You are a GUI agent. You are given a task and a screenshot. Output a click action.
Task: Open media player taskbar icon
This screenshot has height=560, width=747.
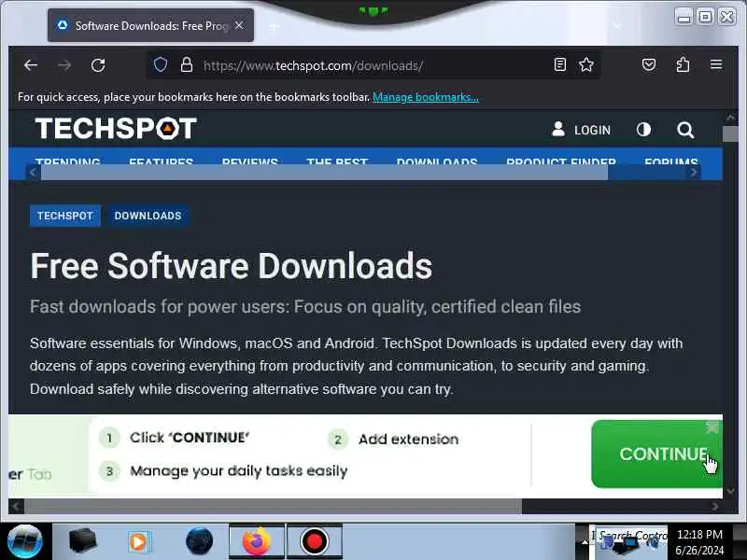pos(138,541)
